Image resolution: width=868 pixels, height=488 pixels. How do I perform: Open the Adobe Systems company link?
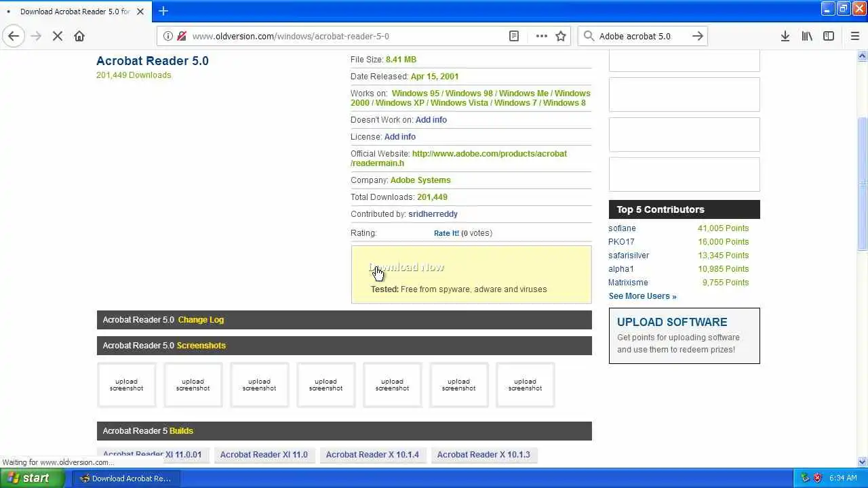(x=420, y=180)
